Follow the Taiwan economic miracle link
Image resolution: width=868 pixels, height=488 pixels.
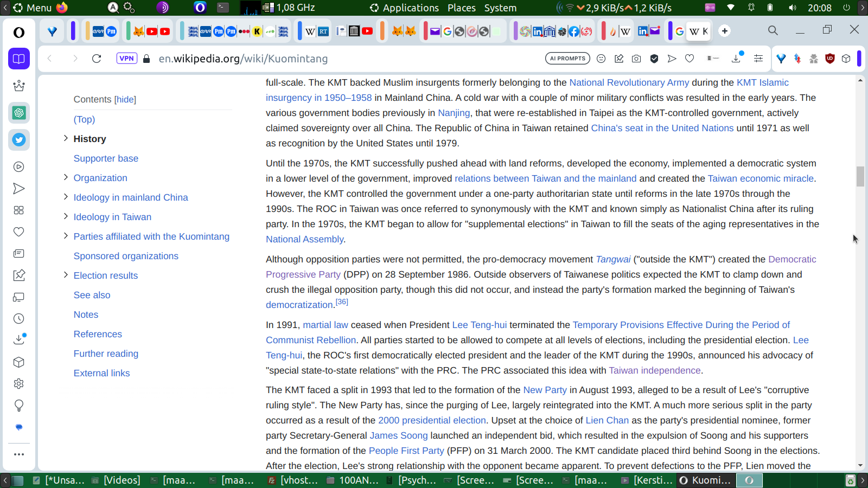click(761, 178)
